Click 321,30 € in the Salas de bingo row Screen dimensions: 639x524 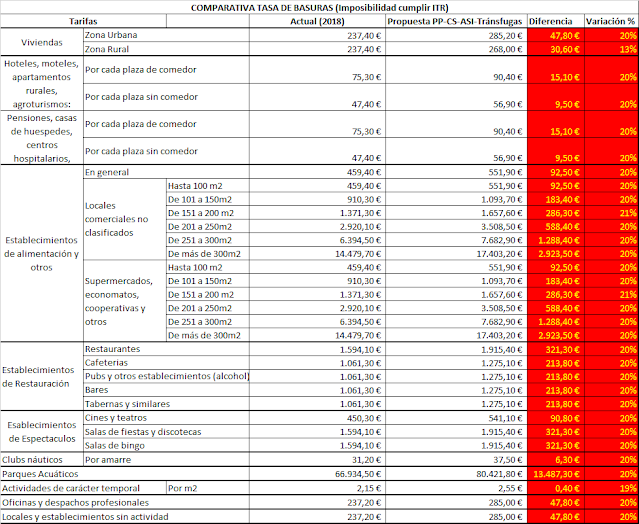(x=555, y=445)
